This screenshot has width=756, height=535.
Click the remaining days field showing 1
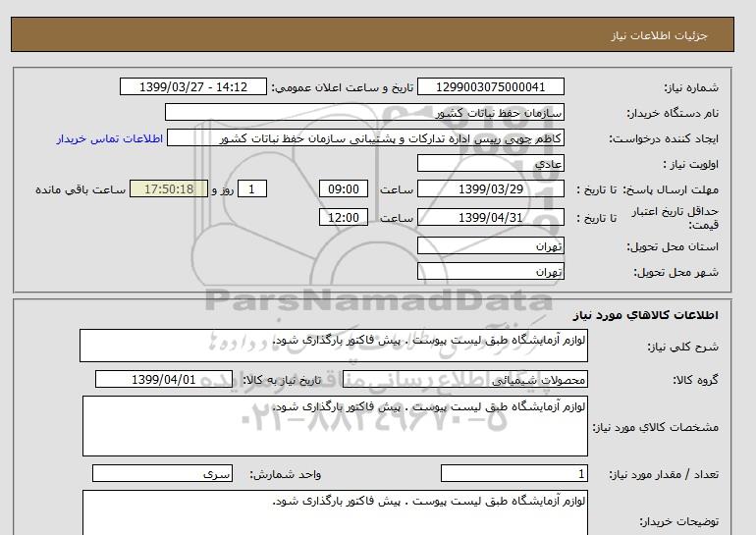251,189
